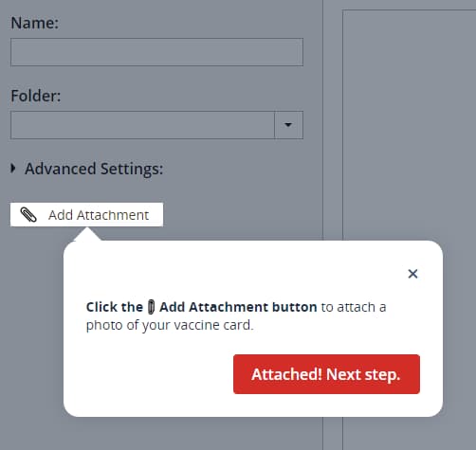Focus the Folder combo box text area
Image resolution: width=476 pixels, height=450 pixels.
(142, 125)
